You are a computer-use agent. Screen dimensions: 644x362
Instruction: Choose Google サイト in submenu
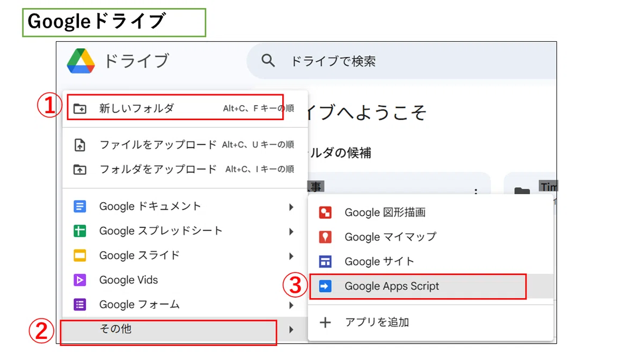click(x=431, y=262)
